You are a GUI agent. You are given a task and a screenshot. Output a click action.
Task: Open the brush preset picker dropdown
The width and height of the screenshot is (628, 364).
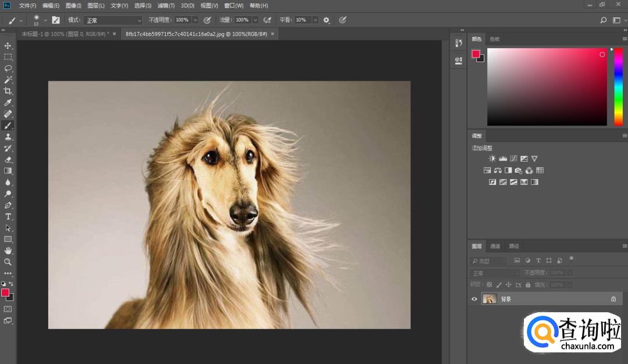tap(45, 20)
